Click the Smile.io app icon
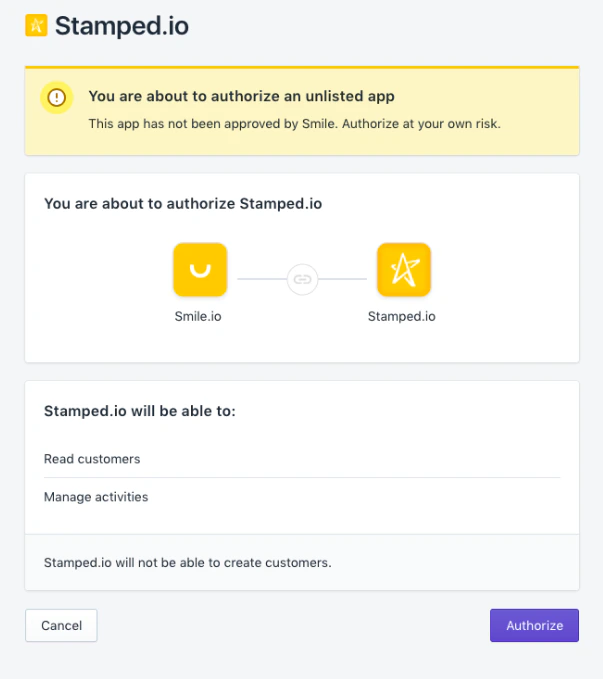 coord(200,269)
